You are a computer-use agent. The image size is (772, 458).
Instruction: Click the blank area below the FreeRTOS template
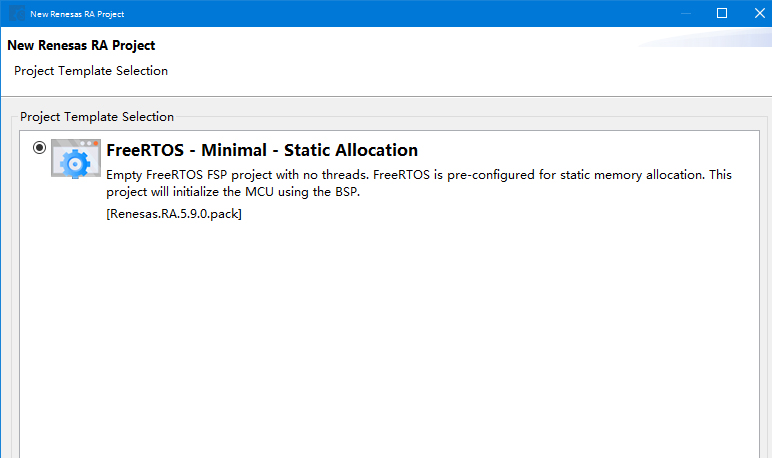[390, 340]
